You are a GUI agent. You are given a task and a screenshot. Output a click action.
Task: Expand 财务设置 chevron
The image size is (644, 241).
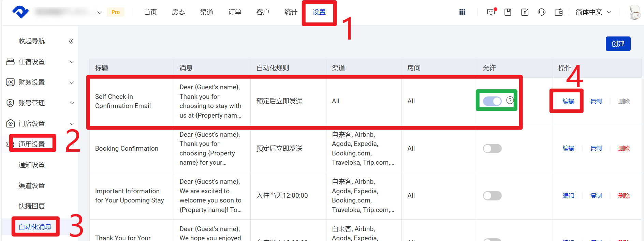pyautogui.click(x=72, y=82)
